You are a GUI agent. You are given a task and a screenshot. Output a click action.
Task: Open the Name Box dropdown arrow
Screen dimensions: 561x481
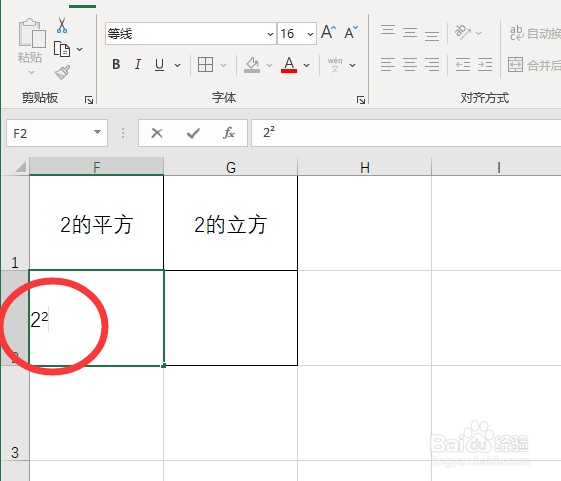[x=97, y=132]
